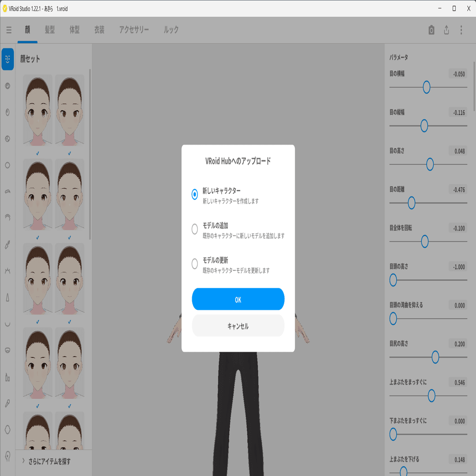Click the export/upload share icon
This screenshot has height=476, width=476.
pyautogui.click(x=446, y=30)
